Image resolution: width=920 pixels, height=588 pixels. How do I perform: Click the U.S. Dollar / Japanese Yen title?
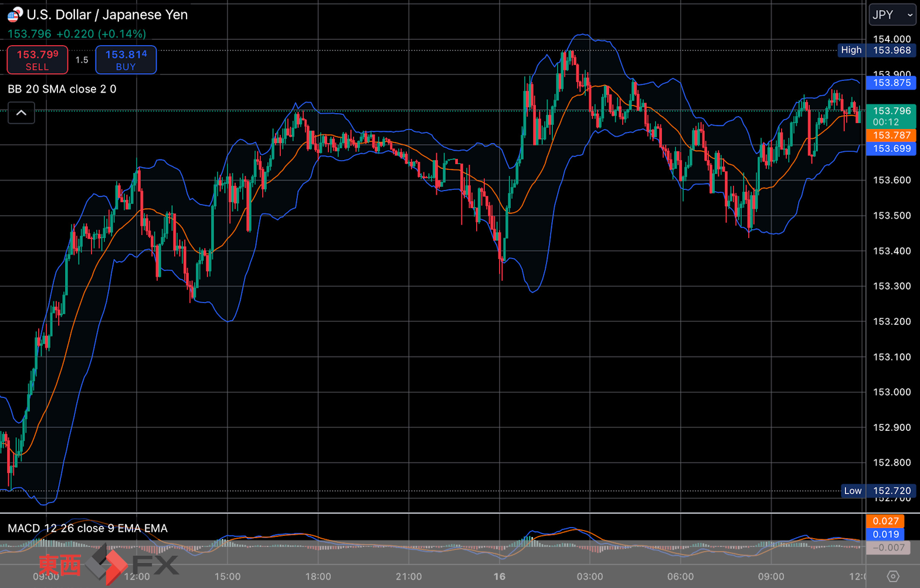click(107, 15)
